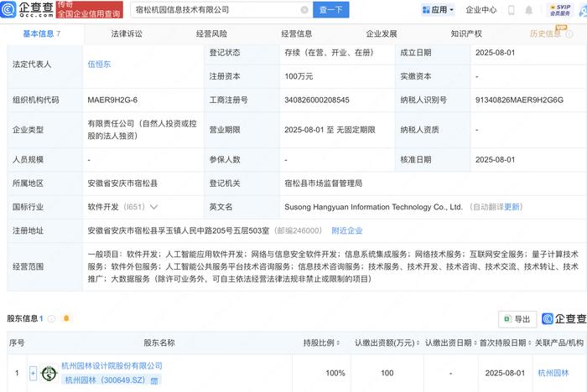587x392 pixels.
Task: Open 企业中心 in the header
Action: coord(481,10)
